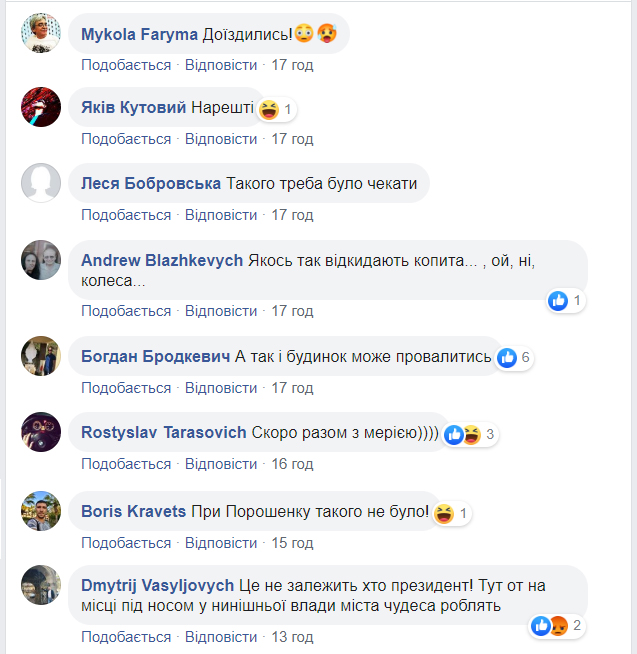This screenshot has height=654, width=637.
Task: Open Rostyslav Tarasovich's profile picture
Action: point(41,432)
